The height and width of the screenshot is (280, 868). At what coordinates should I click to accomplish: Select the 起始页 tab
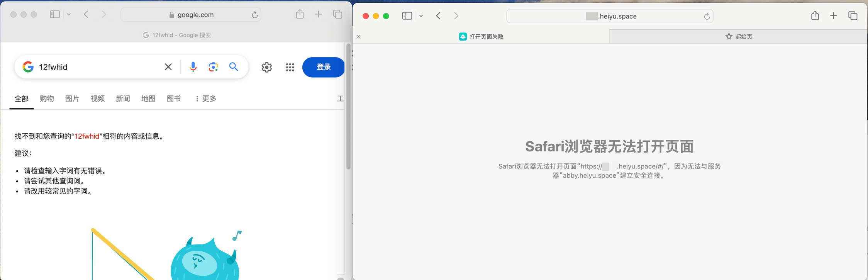tap(738, 36)
